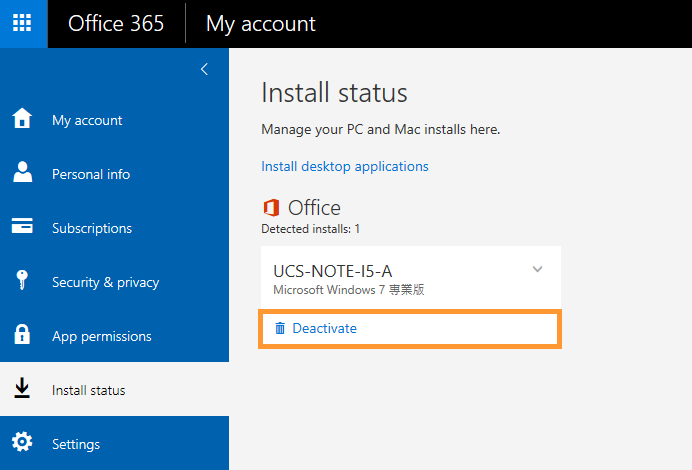This screenshot has height=470, width=692.
Task: Open the app launcher waffle icon
Action: [22, 23]
